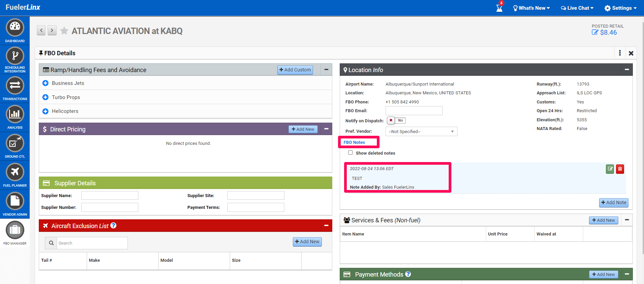
Task: Open the What's New menu
Action: [x=531, y=8]
